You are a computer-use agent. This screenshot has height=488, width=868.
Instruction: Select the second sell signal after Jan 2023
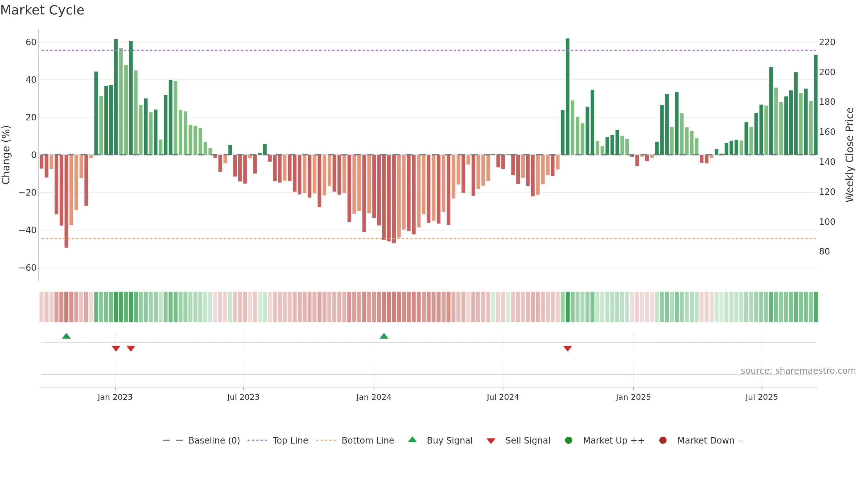point(131,348)
